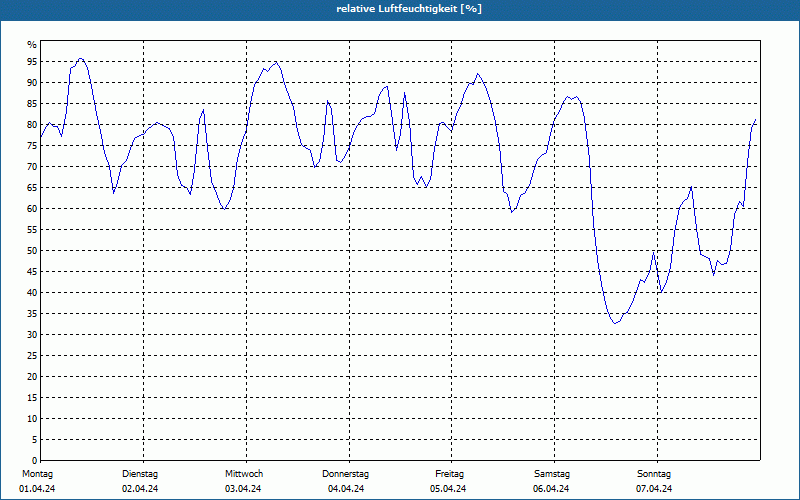Click the '95' y-axis value
Image resolution: width=800 pixels, height=500 pixels.
click(x=32, y=62)
